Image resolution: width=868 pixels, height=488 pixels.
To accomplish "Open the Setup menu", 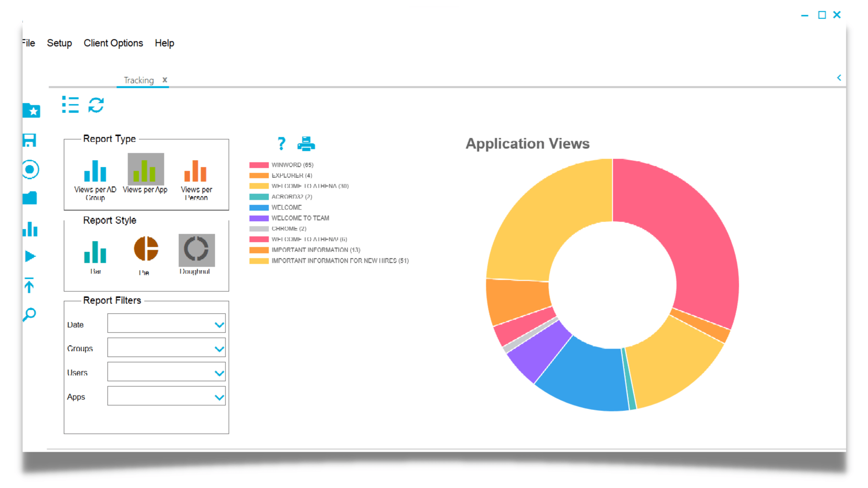I will [x=59, y=43].
